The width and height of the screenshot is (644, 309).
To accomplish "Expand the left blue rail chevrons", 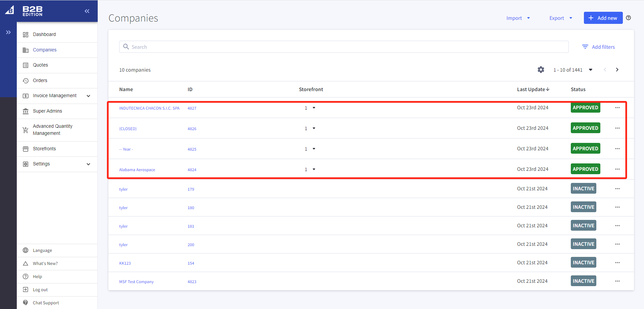I will pyautogui.click(x=8, y=32).
